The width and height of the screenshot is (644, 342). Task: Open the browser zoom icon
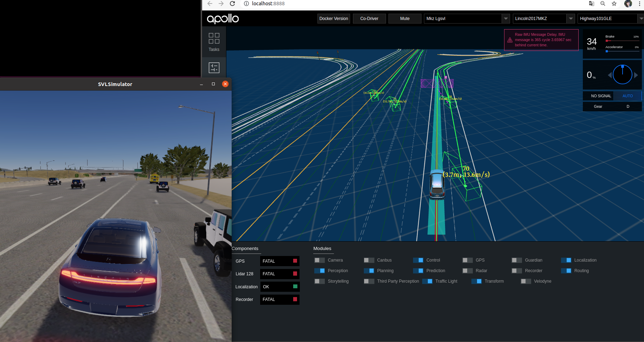point(603,4)
